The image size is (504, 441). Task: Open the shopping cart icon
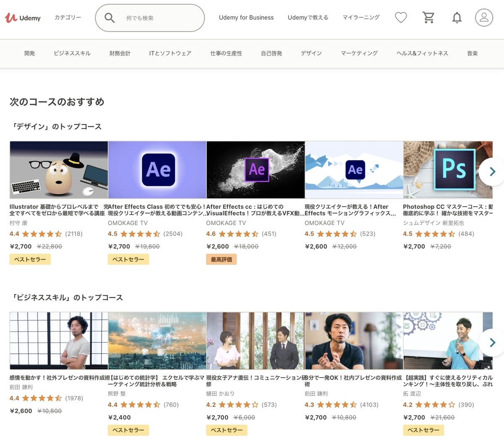click(x=428, y=17)
